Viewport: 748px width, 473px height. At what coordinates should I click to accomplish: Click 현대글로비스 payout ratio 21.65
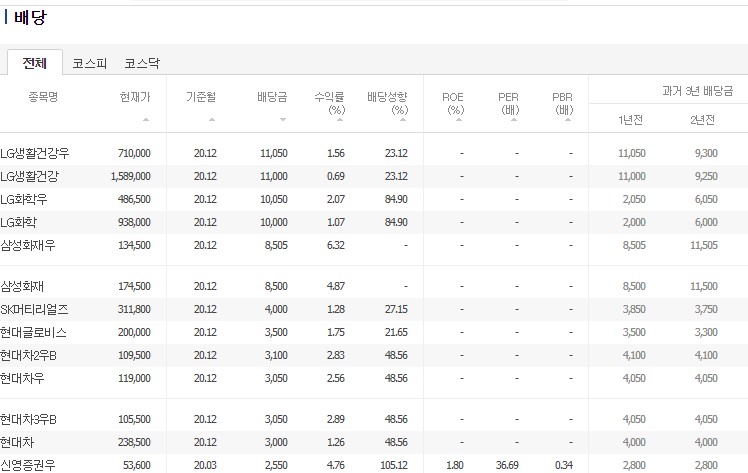396,332
